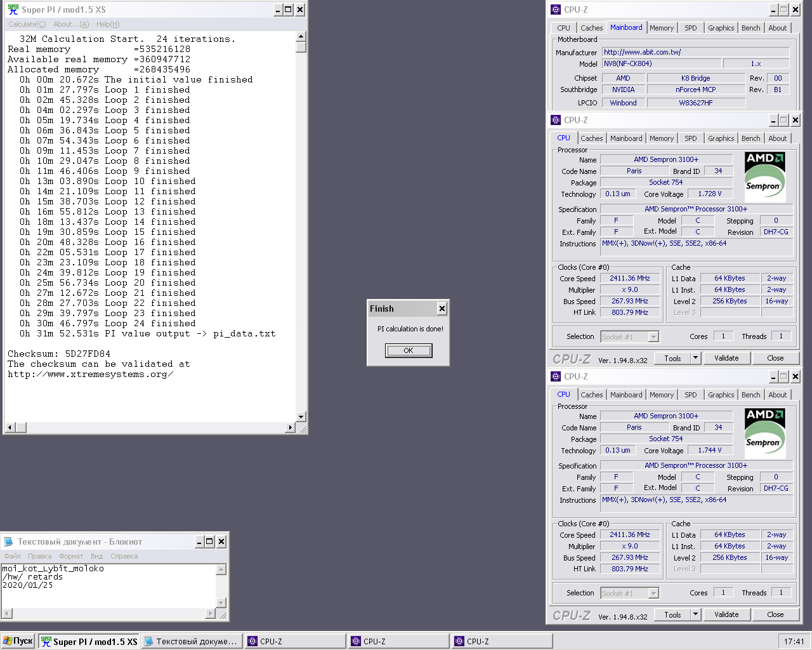This screenshot has width=812, height=650.
Task: Click NV8(NF-CK804) model field
Action: (661, 63)
